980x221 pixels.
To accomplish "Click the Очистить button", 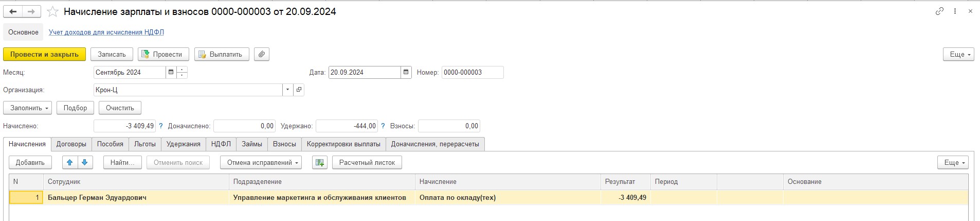I will (120, 108).
